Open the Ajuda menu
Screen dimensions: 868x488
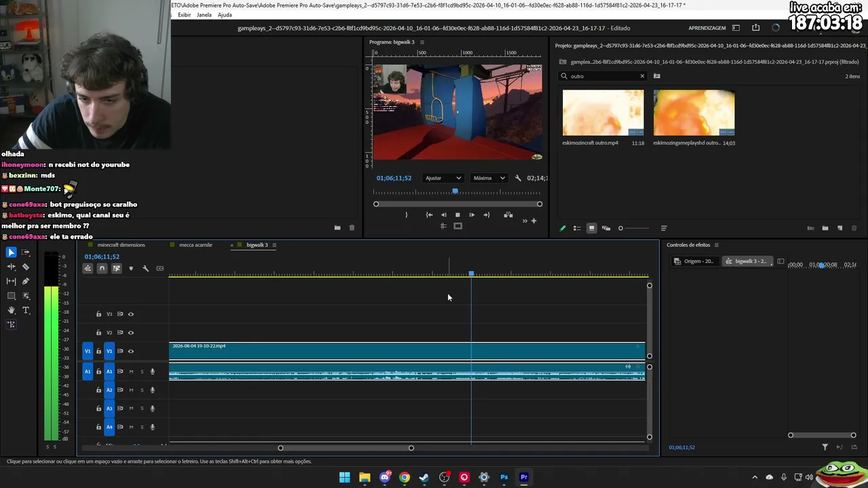pos(224,15)
